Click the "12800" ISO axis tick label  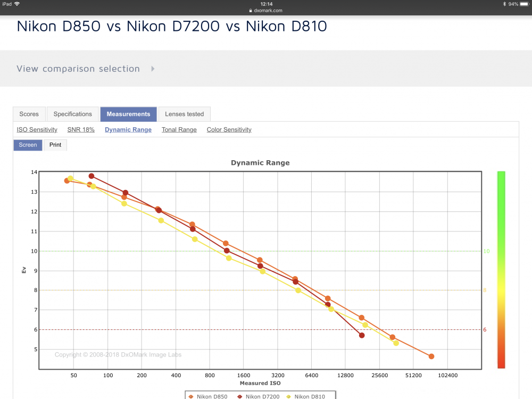click(x=345, y=375)
